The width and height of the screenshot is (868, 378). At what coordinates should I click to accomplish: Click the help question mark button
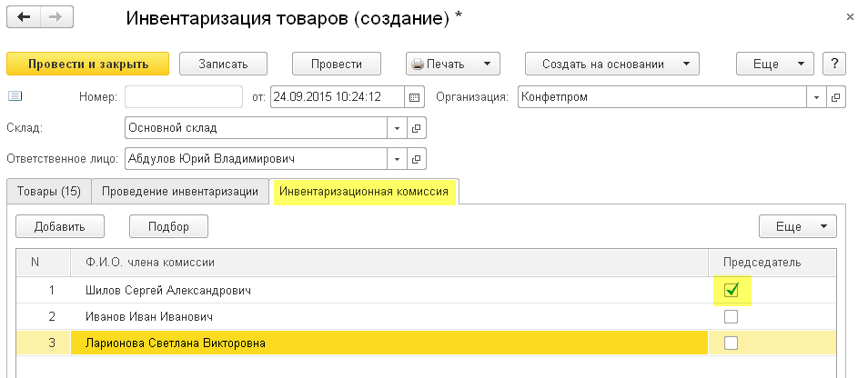tap(834, 64)
